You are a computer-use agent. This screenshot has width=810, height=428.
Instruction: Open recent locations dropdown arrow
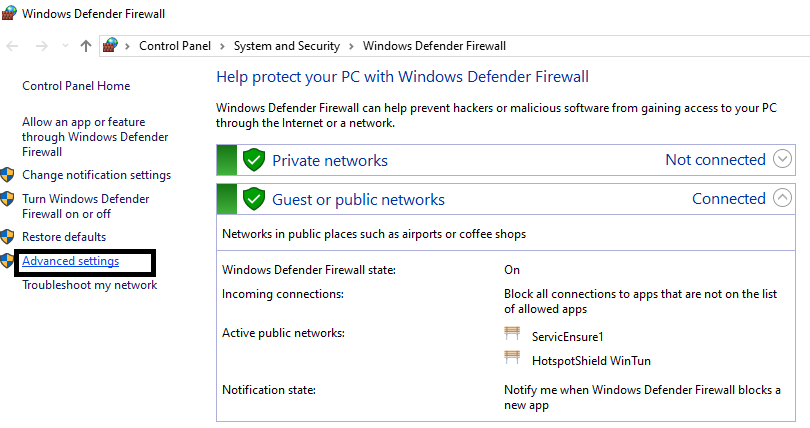pyautogui.click(x=66, y=46)
